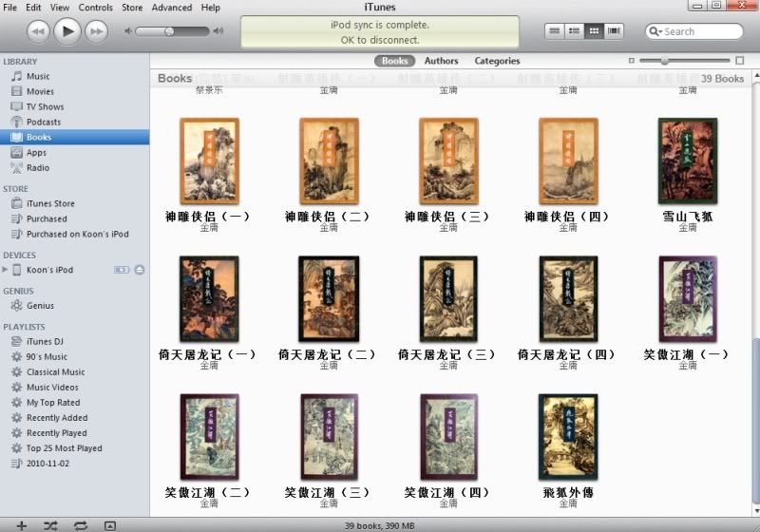Toggle shuffle playback
This screenshot has width=760, height=532.
[50, 525]
